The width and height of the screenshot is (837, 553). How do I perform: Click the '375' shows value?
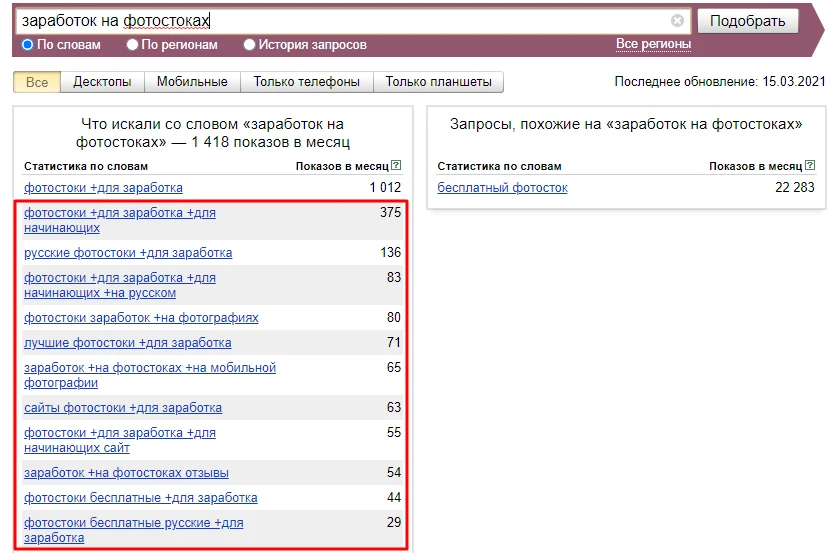pyautogui.click(x=390, y=212)
